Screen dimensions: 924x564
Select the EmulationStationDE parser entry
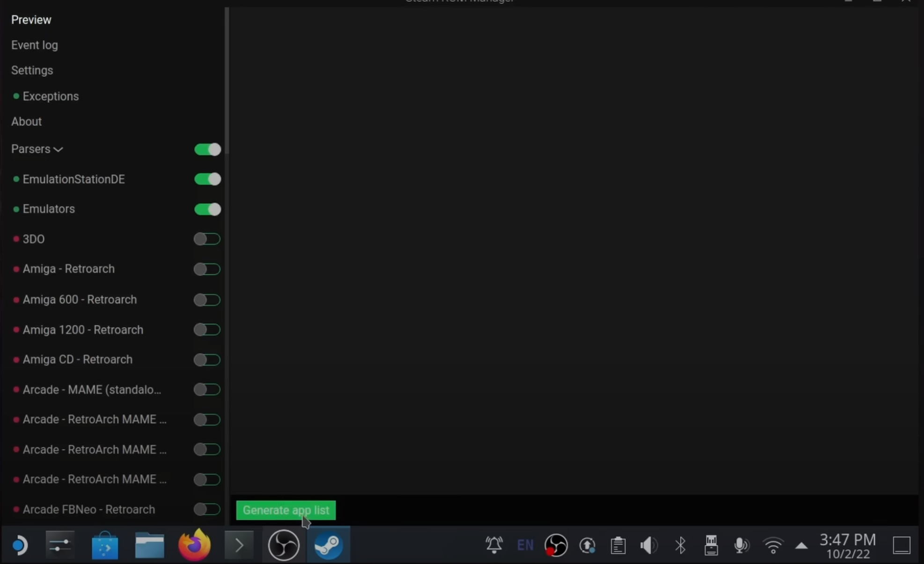(x=73, y=179)
